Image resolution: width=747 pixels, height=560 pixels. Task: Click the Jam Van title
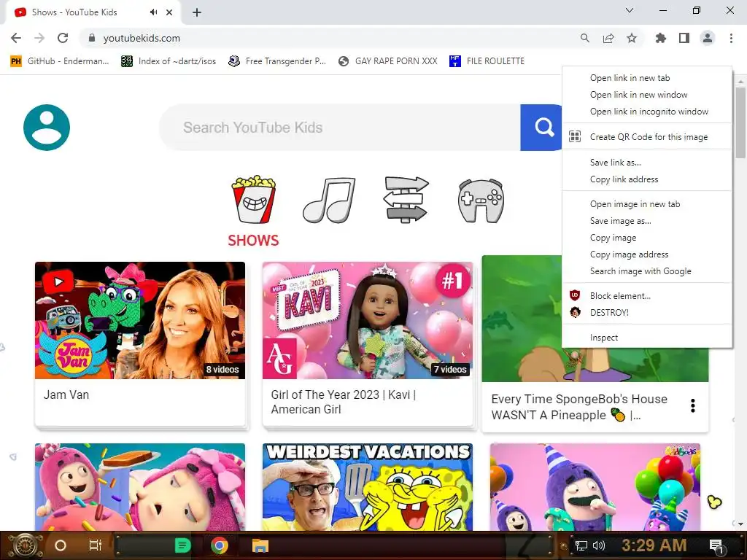pos(66,394)
